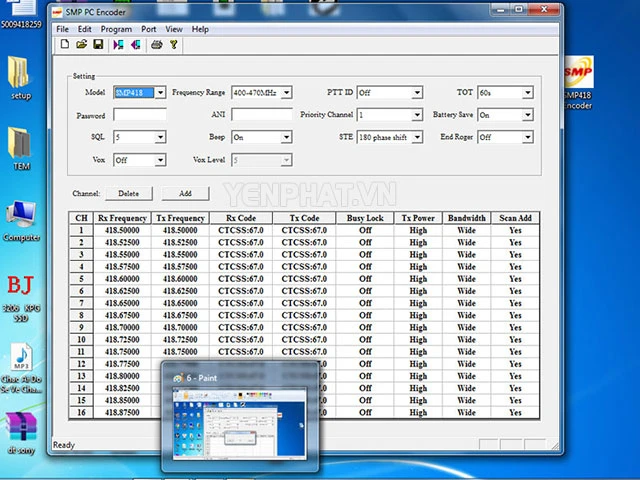This screenshot has height=480, width=640.
Task: Open the Program menu
Action: (x=116, y=29)
